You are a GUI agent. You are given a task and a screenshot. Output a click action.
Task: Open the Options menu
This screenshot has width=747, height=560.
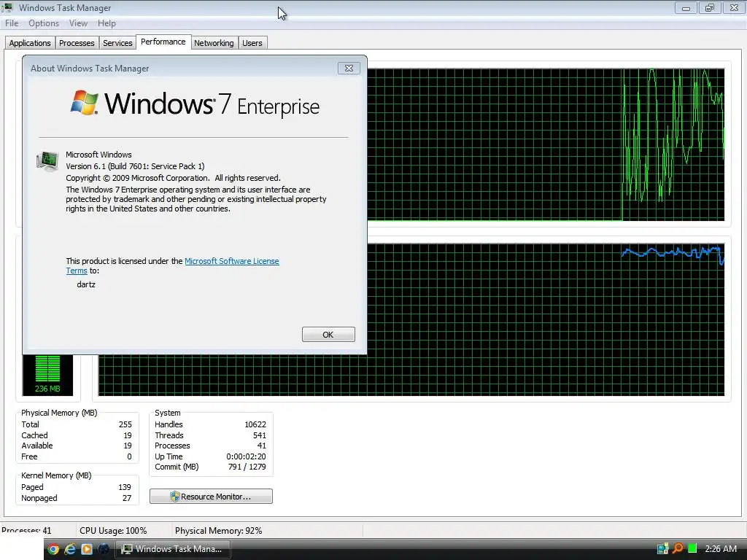[43, 23]
